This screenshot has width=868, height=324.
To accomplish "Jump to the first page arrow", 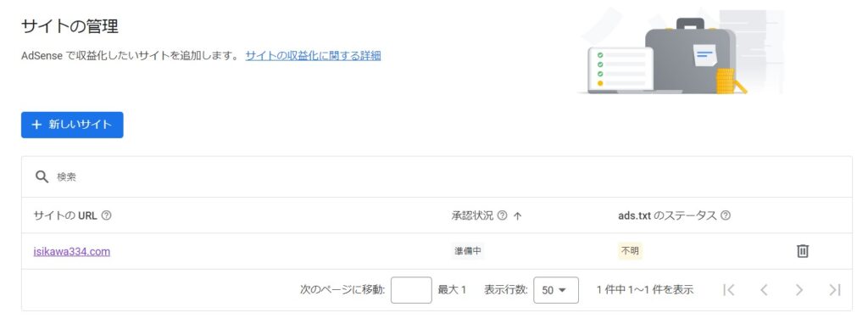I will pyautogui.click(x=729, y=290).
